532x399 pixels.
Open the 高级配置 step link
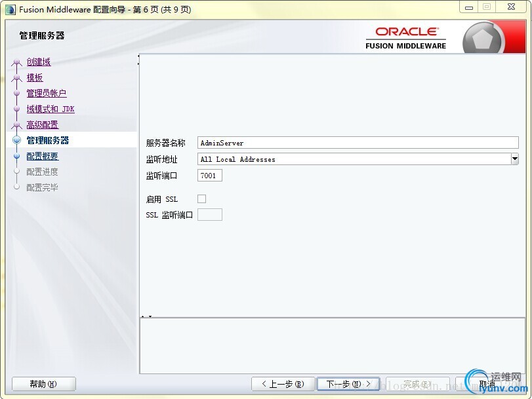point(43,124)
